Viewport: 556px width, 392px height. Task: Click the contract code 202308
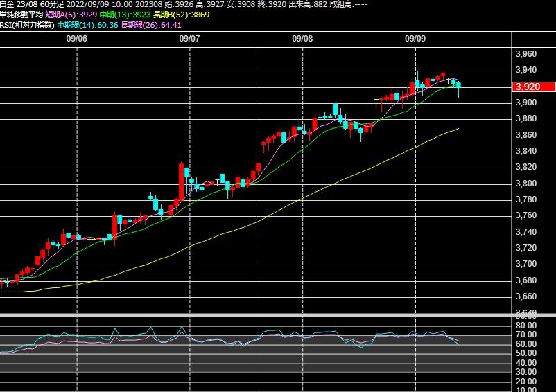point(148,5)
